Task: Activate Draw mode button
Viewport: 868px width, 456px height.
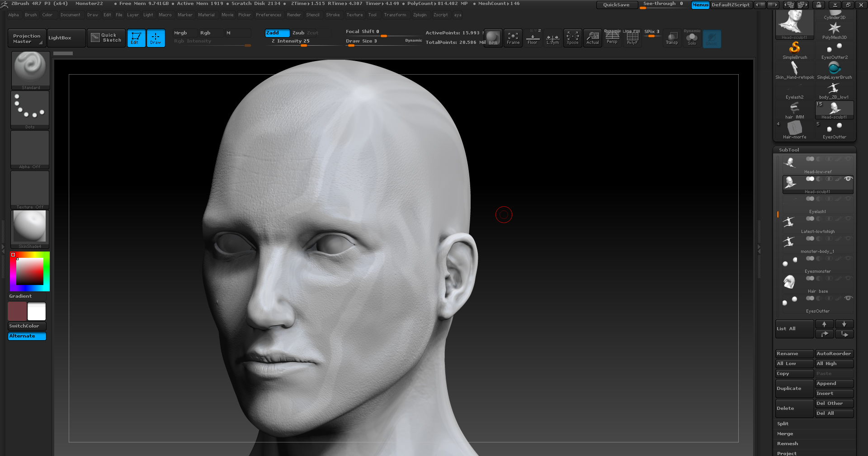Action: [x=156, y=38]
